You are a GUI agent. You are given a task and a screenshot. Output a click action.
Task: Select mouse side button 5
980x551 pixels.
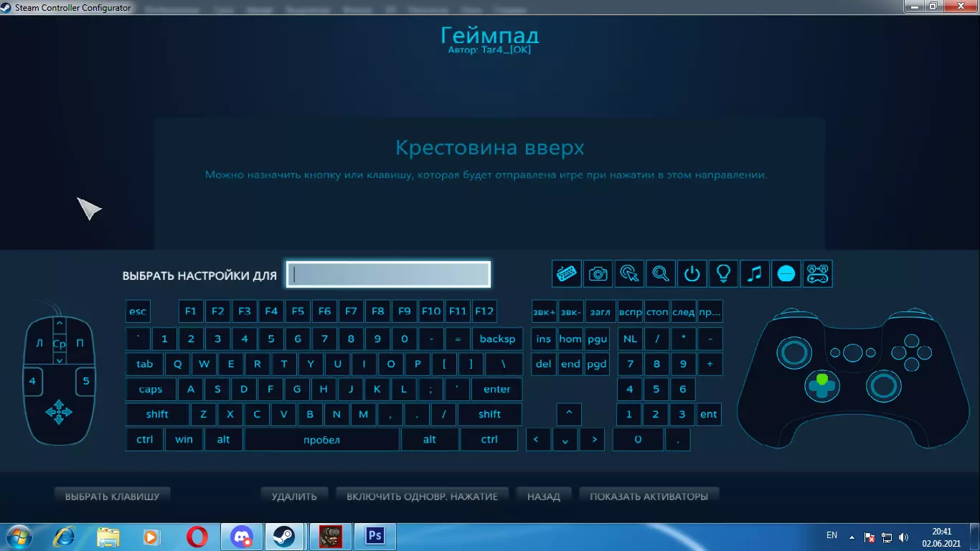point(85,381)
